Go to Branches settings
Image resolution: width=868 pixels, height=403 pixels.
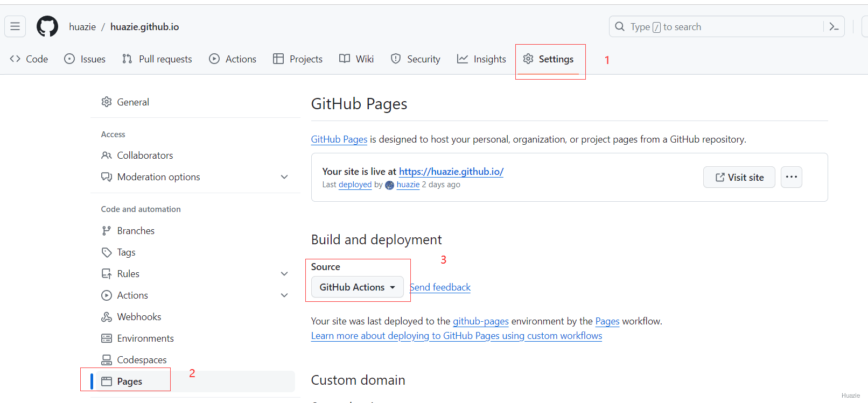[x=136, y=231]
